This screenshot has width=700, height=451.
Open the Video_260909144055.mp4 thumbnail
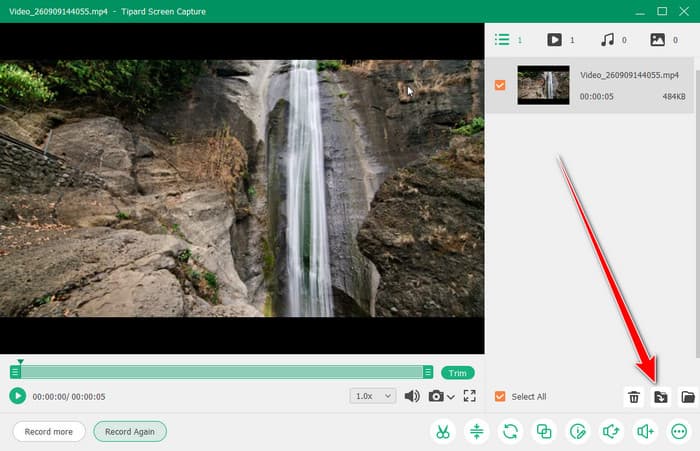click(543, 85)
